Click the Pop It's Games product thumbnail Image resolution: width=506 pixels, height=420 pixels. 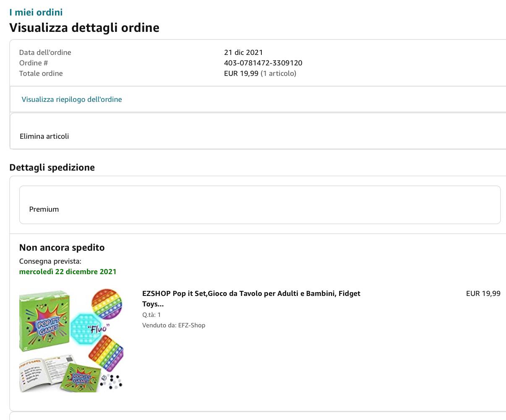[x=71, y=340]
